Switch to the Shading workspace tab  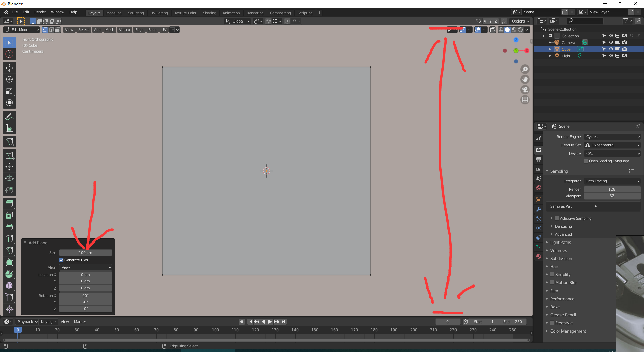point(209,13)
